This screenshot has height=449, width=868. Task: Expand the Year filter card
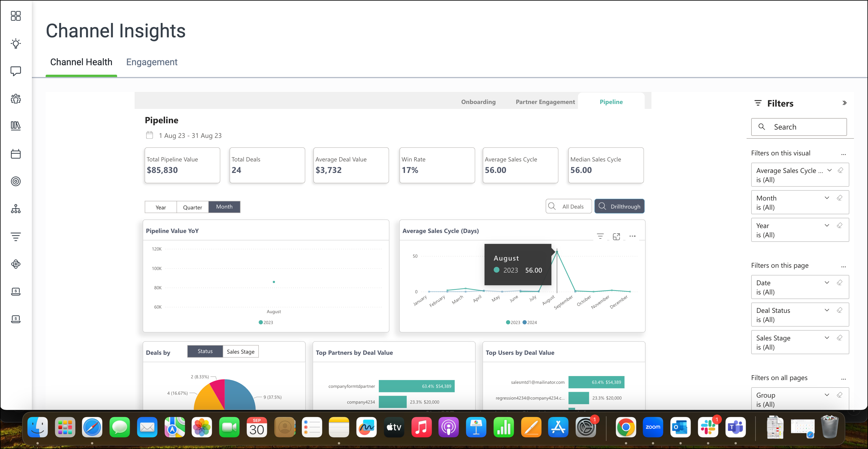827,225
